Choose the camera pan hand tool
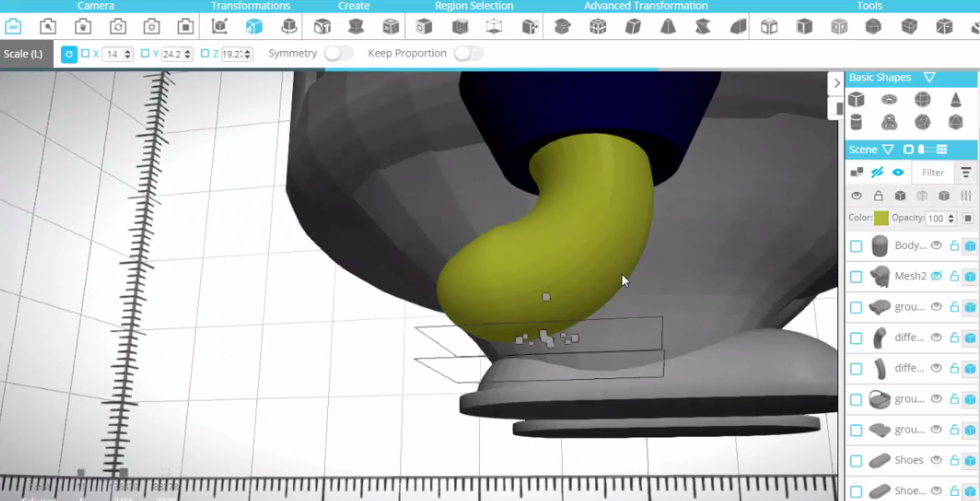The height and width of the screenshot is (501, 980). click(x=83, y=26)
